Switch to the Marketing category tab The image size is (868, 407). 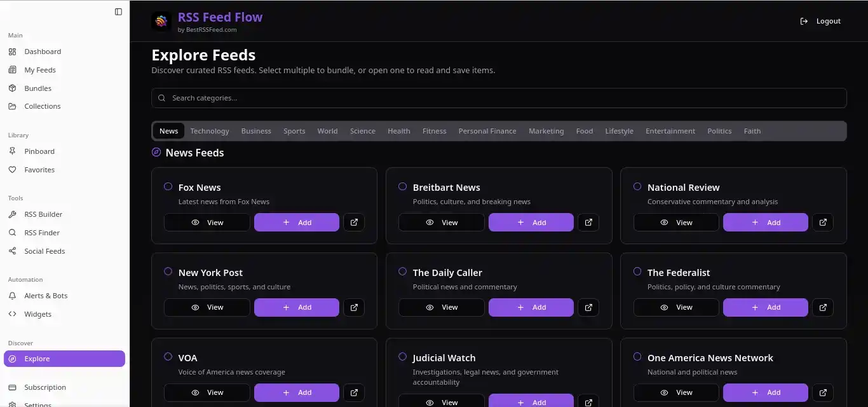[546, 131]
